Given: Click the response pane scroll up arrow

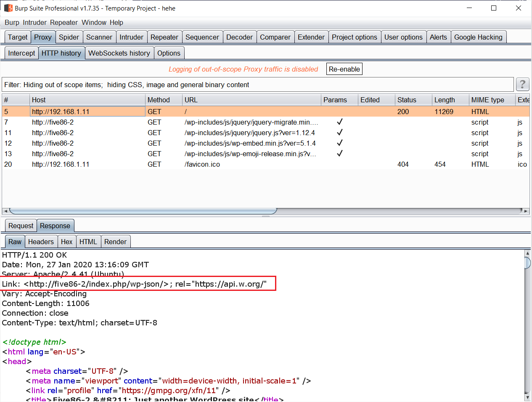Looking at the screenshot, I should 527,253.
